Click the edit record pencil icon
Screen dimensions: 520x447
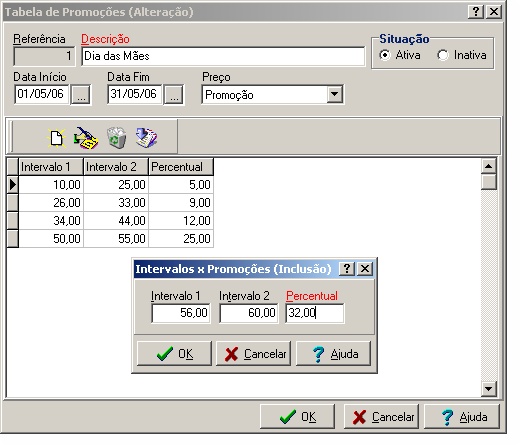pos(86,138)
